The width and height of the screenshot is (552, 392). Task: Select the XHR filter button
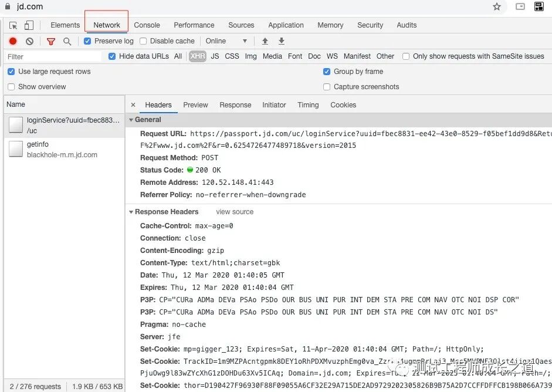pos(198,56)
